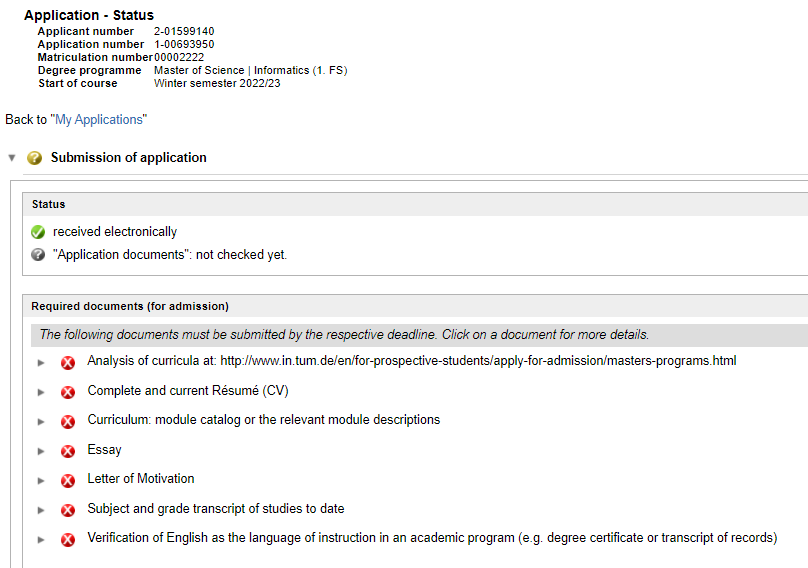The width and height of the screenshot is (808, 568).
Task: Expand the Letter of Motivation row
Action: pyautogui.click(x=42, y=480)
